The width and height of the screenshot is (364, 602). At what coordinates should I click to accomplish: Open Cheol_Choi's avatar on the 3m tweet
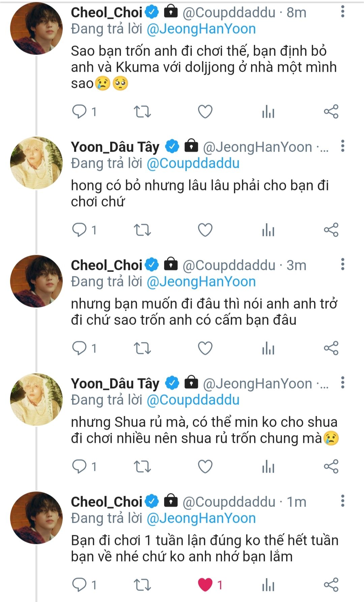tap(36, 281)
